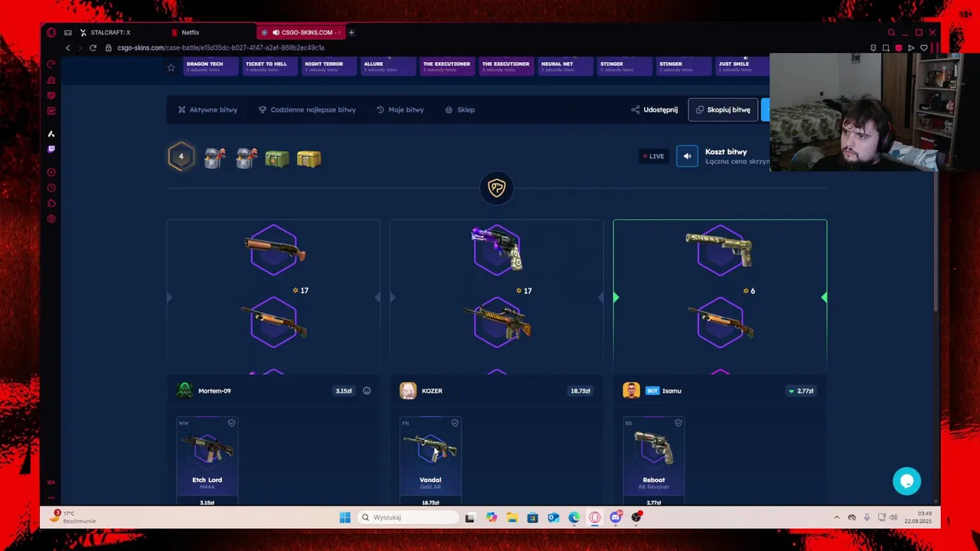Screen dimensions: 980x551
Task: Click the NEURAL NET drop in ticker
Action: tap(565, 67)
